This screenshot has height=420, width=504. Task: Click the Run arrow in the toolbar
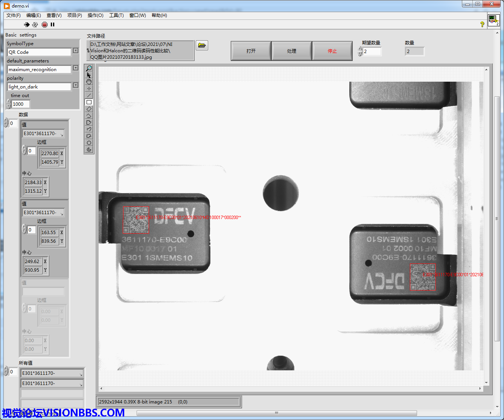tap(27, 24)
